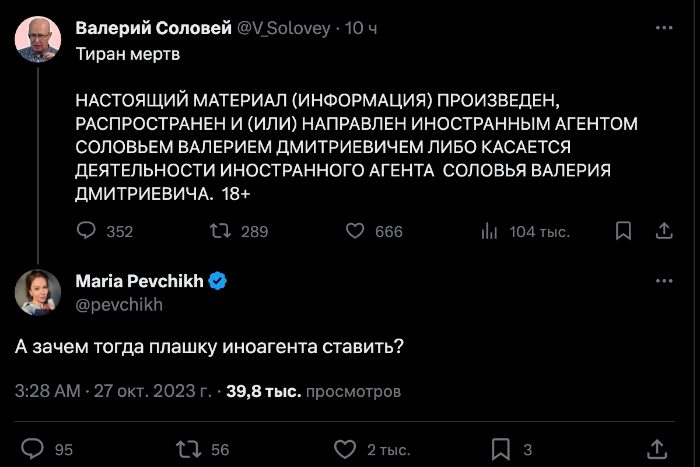Click the blue verified badge next to Maria Pevchikh

[217, 281]
